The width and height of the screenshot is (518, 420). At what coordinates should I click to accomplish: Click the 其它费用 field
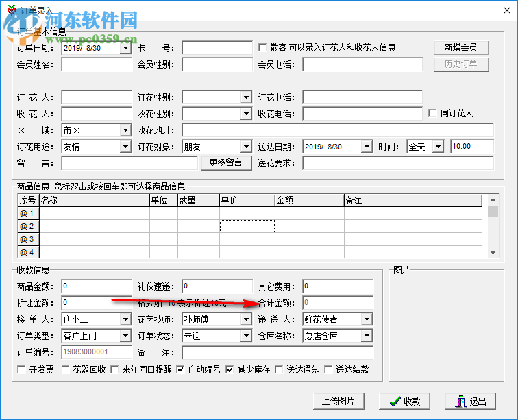338,286
